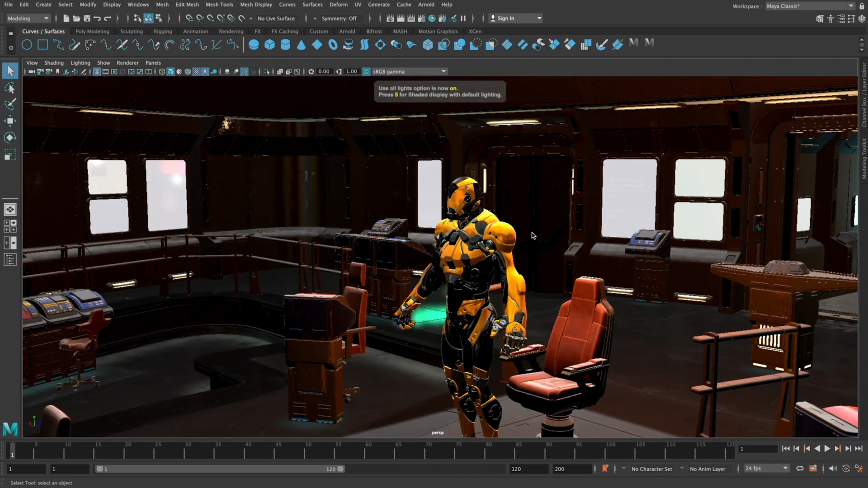This screenshot has width=868, height=488.
Task: Toggle playback looping mode
Action: point(799,469)
